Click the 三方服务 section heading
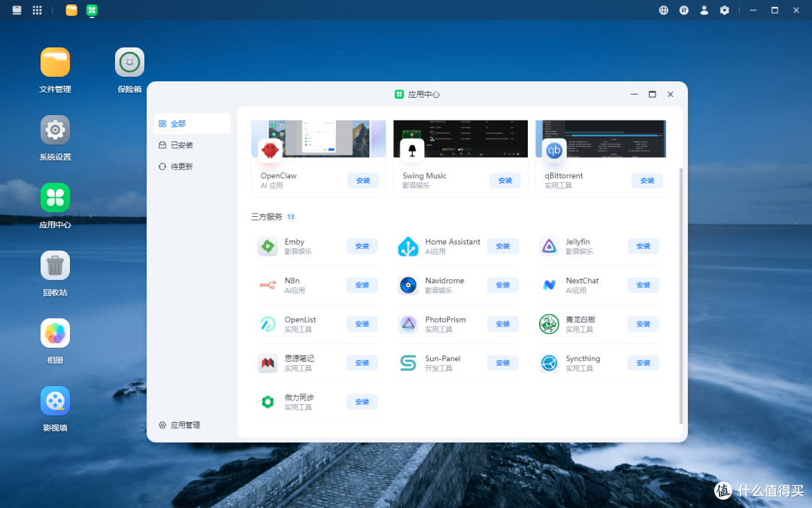Viewport: 812px width, 508px height. coord(267,217)
